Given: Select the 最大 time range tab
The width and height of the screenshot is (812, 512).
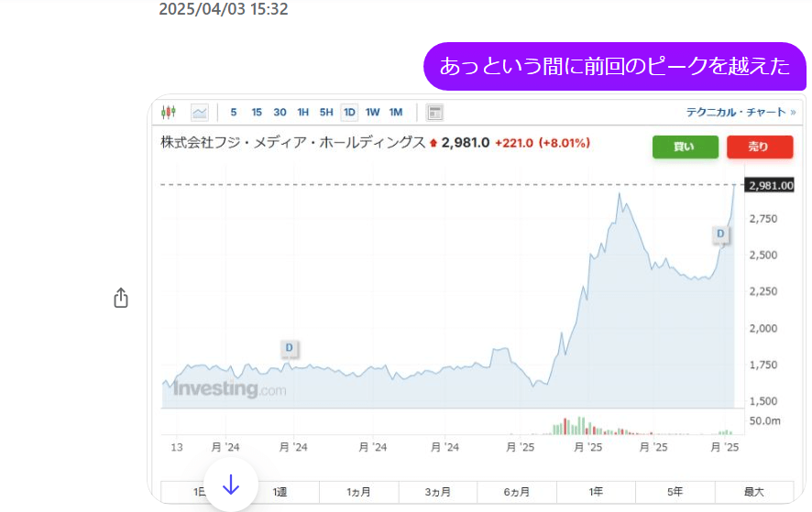Looking at the screenshot, I should (x=753, y=492).
